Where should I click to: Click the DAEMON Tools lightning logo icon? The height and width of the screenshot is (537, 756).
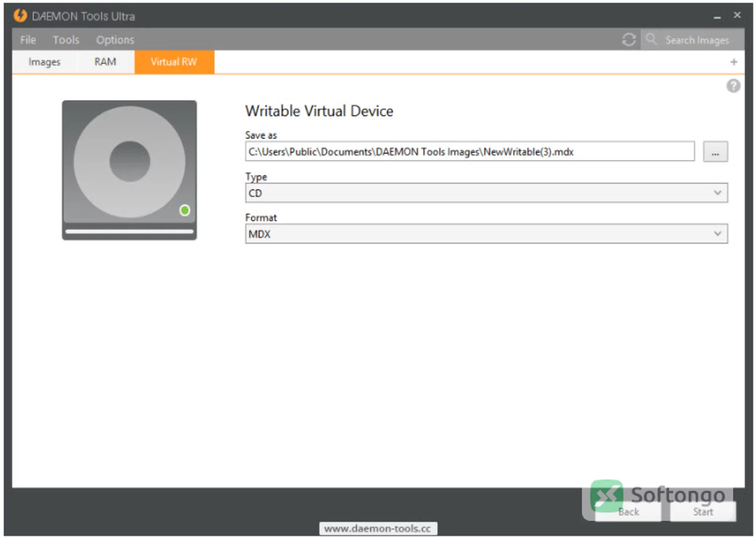(x=20, y=16)
